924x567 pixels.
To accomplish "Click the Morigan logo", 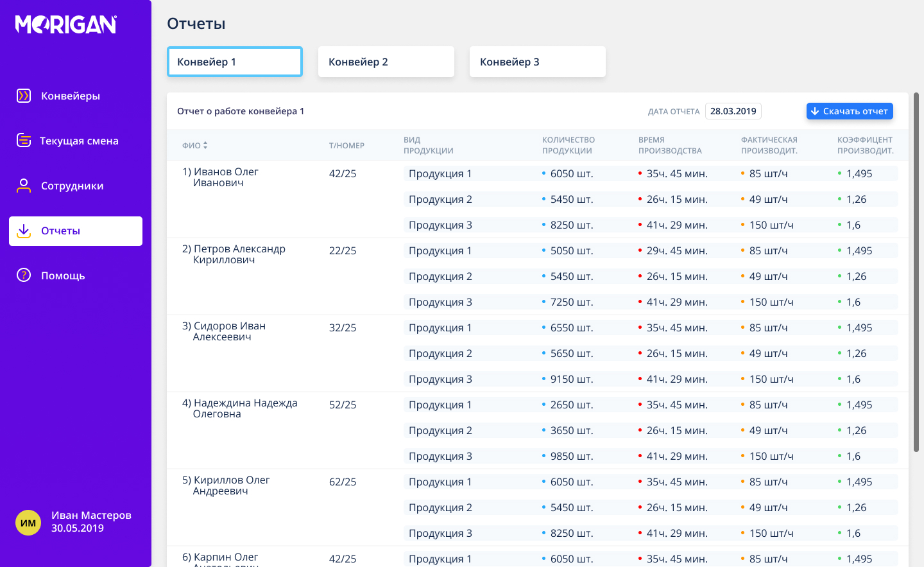I will click(66, 24).
